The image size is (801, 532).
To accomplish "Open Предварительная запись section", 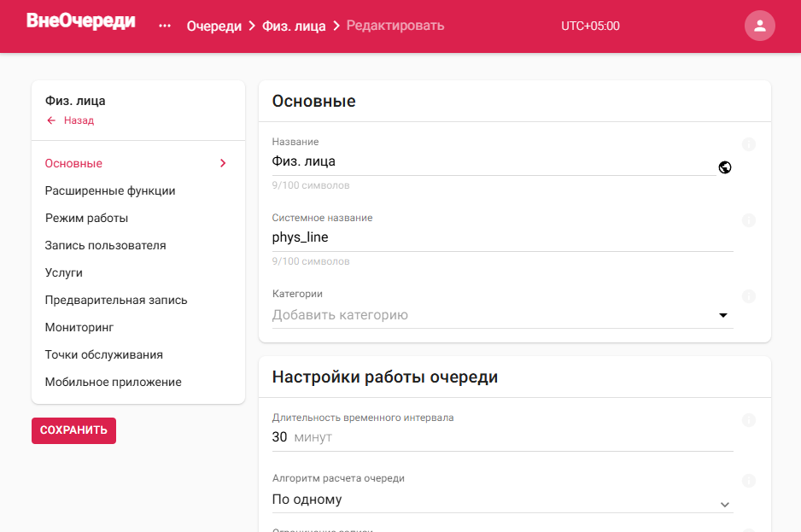I will (x=116, y=300).
